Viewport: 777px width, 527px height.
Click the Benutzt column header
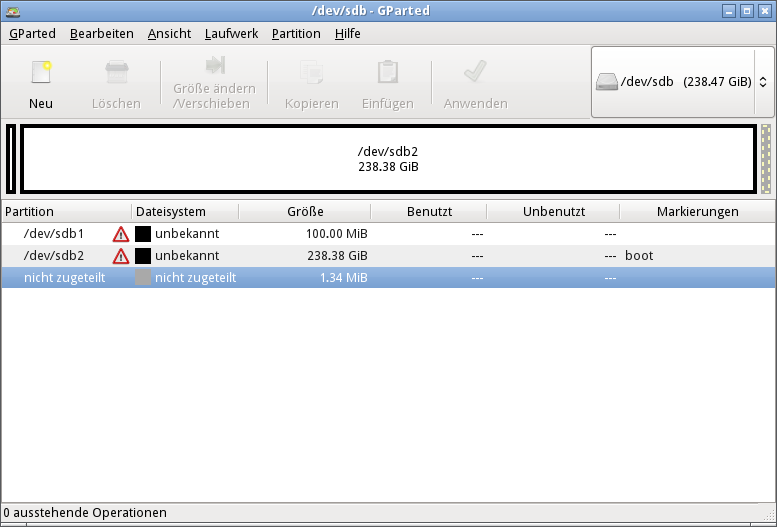[429, 212]
